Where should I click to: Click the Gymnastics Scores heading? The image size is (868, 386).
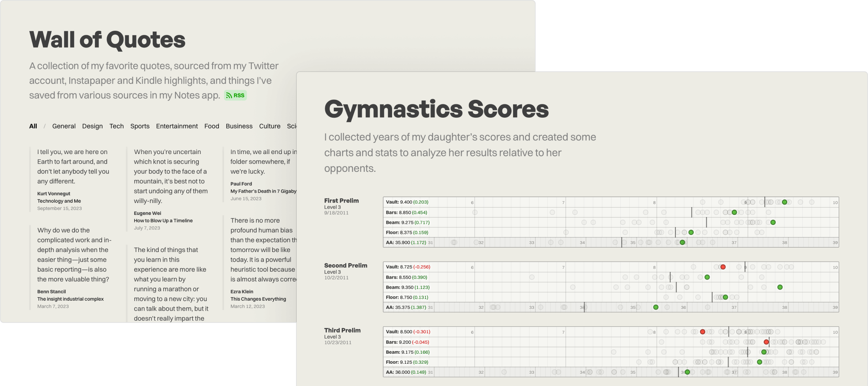coord(436,109)
